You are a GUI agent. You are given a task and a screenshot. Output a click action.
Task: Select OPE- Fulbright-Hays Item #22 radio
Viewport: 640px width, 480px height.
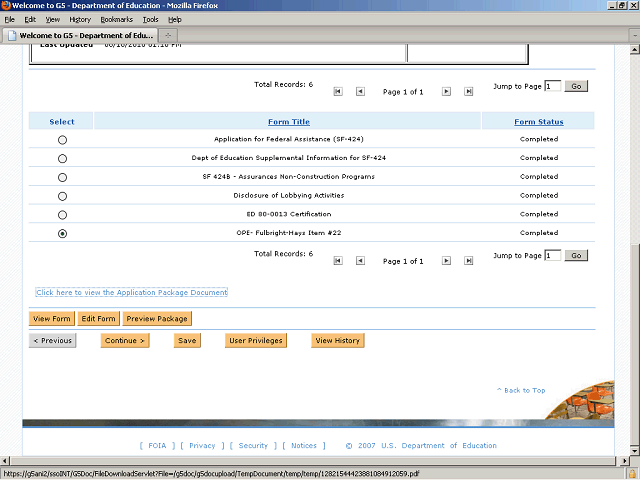pos(62,233)
